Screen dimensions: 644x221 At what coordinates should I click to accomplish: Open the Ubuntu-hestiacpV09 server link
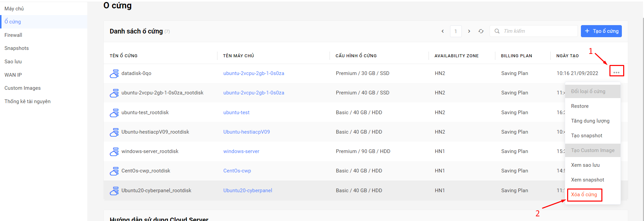[247, 132]
